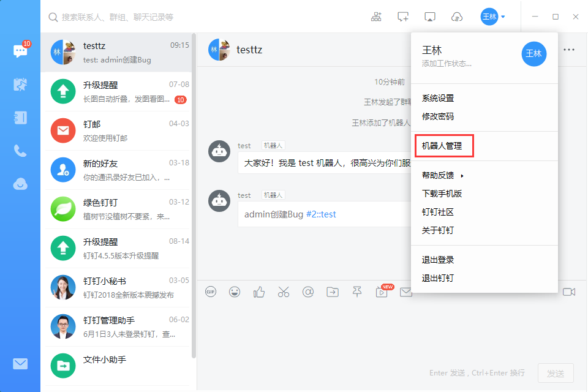
Task: Open the 王林 user avatar dropdown arrow
Action: coord(503,17)
